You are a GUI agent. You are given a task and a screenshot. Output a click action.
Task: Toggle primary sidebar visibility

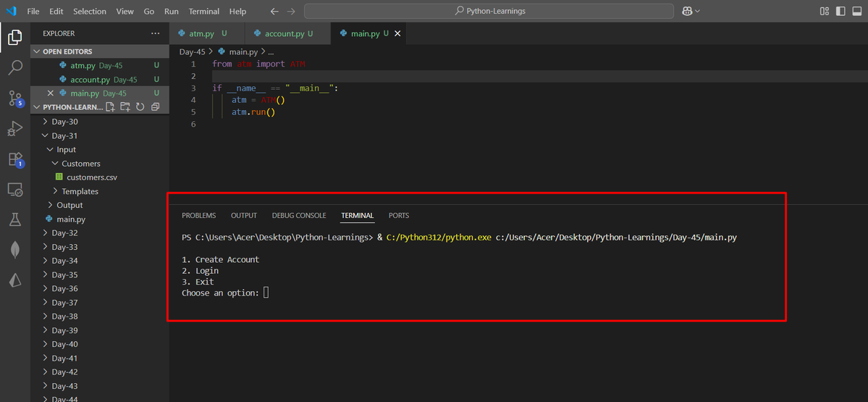(x=841, y=11)
